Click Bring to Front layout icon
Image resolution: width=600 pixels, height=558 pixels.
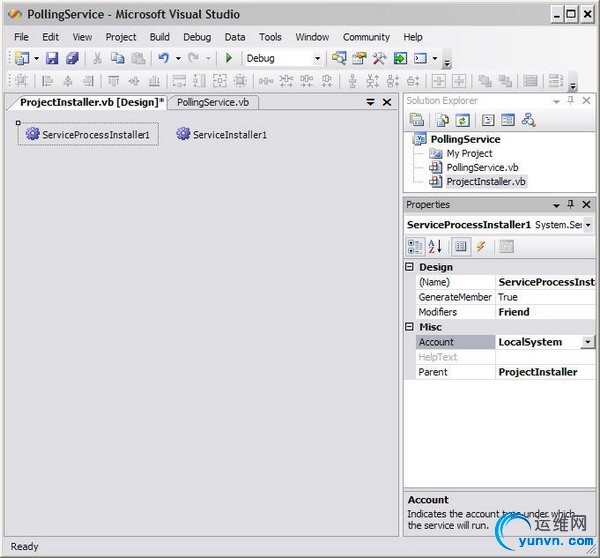485,81
